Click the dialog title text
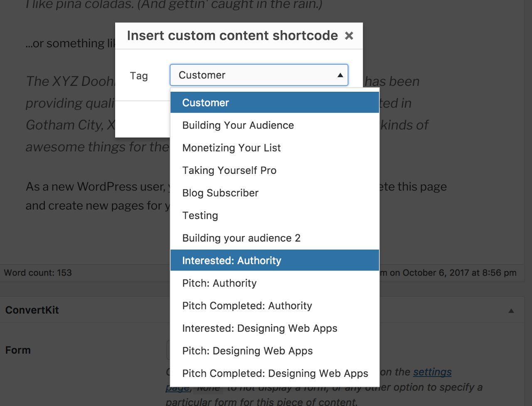The image size is (532, 406). click(x=232, y=36)
